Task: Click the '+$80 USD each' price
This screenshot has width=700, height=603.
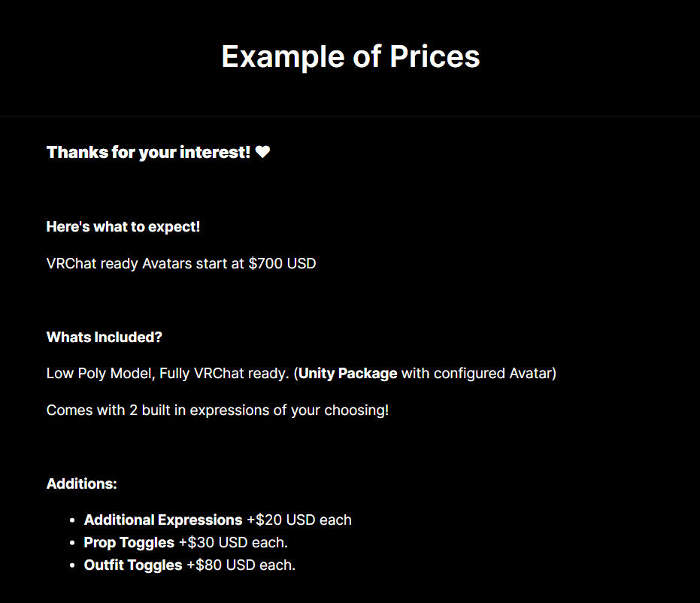Action: pos(241,565)
